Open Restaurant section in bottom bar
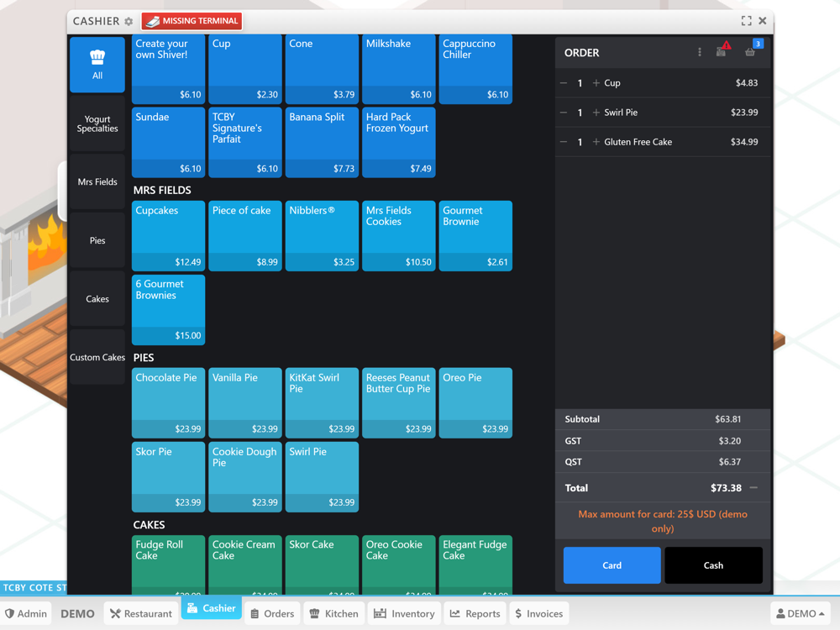This screenshot has width=840, height=630. [141, 613]
